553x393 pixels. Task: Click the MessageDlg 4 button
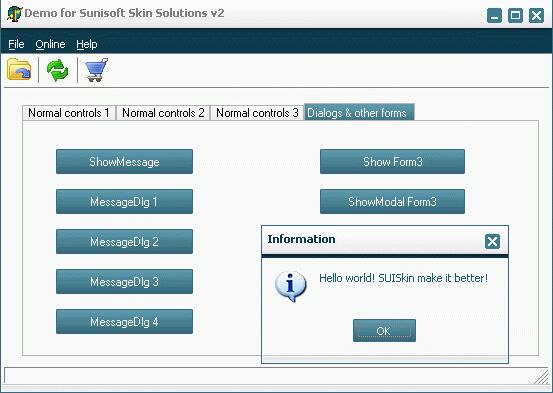(124, 321)
